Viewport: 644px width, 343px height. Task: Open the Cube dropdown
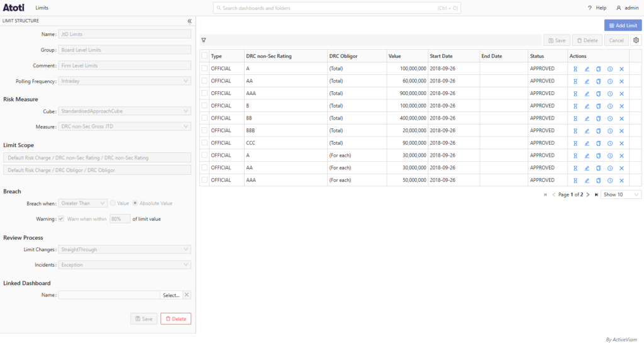pos(125,111)
